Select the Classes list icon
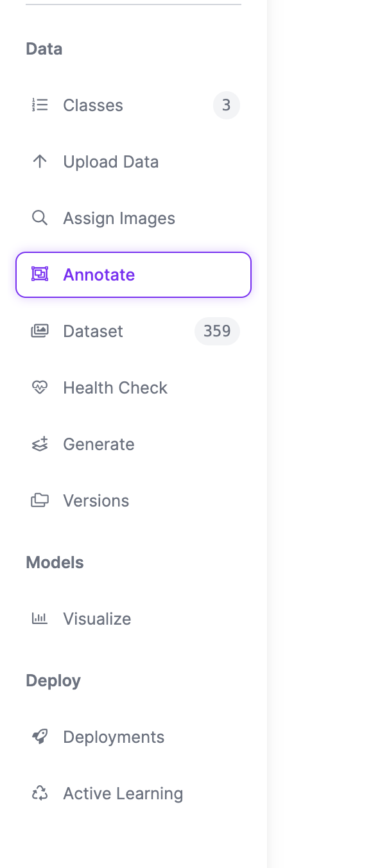 point(40,105)
